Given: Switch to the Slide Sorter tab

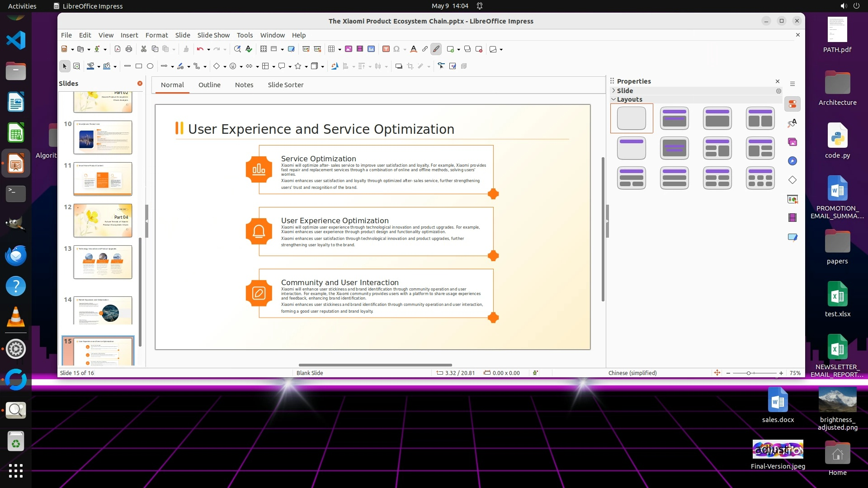Looking at the screenshot, I should point(285,85).
